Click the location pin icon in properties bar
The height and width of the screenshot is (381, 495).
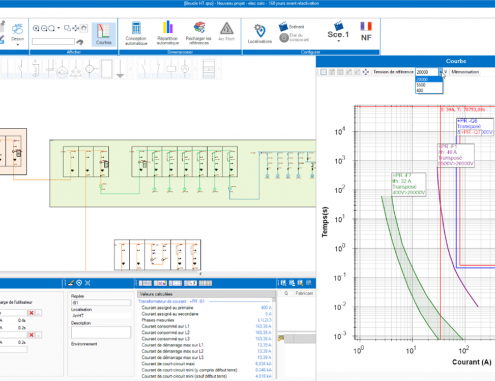(x=79, y=283)
